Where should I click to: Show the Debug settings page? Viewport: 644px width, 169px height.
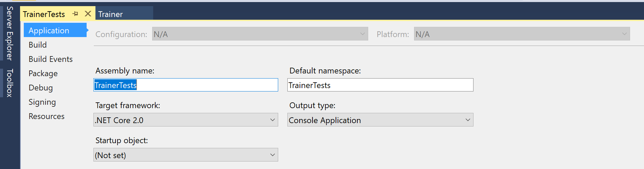click(x=41, y=88)
